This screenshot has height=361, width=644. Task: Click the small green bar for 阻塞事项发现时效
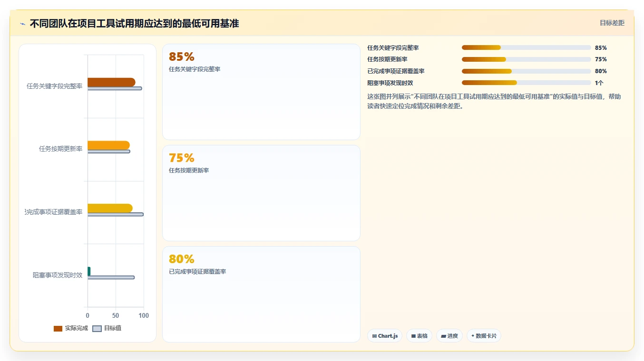coord(89,271)
